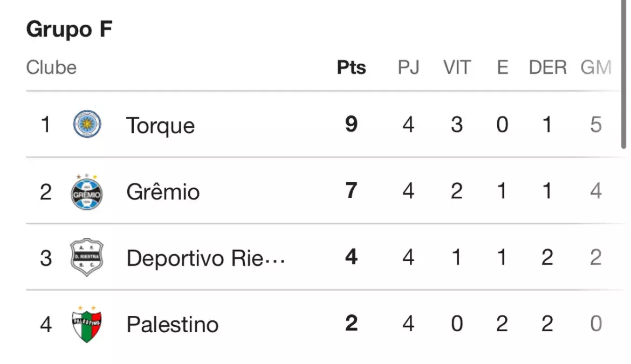
Task: Select the DER column header
Action: [547, 67]
